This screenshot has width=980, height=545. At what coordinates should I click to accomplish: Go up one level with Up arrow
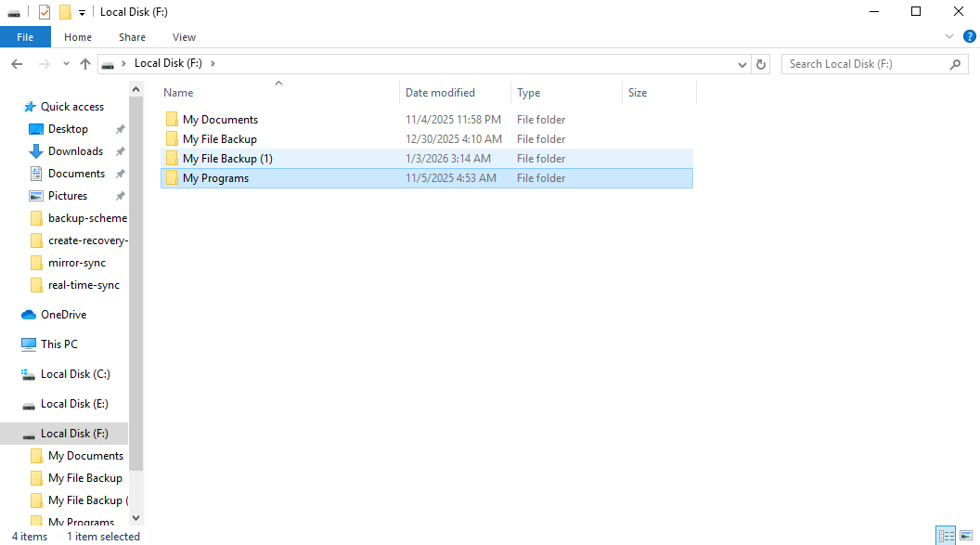(x=85, y=64)
